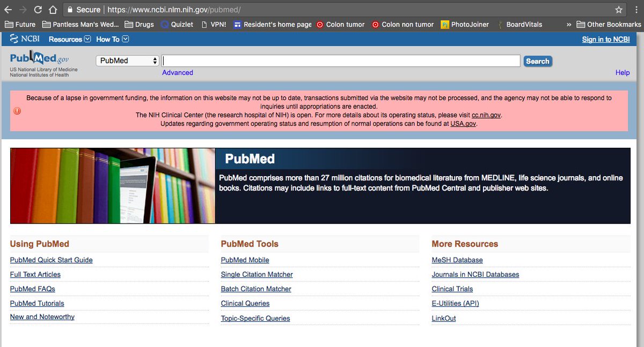Click the bookshelf banner image
Image resolution: width=644 pixels, height=347 pixels.
point(113,186)
